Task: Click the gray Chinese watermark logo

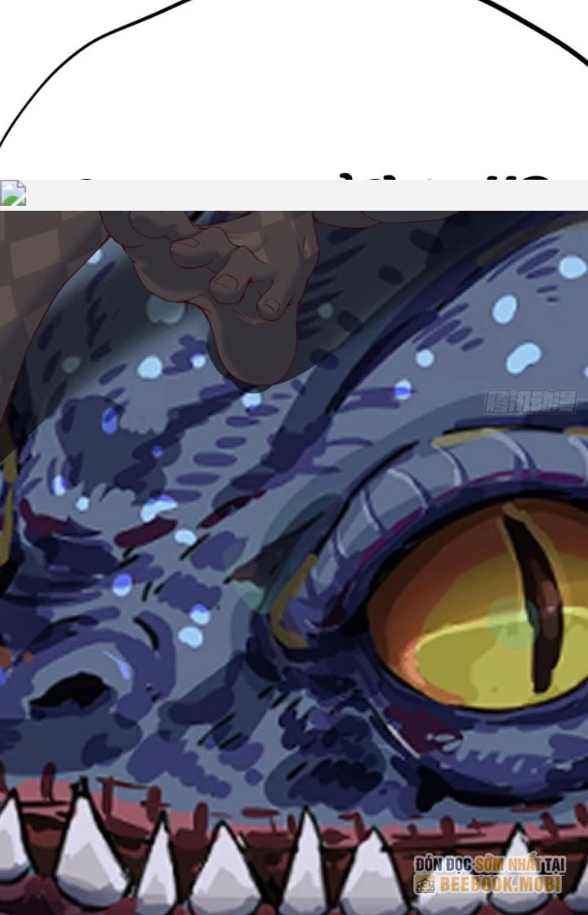Action: (531, 402)
